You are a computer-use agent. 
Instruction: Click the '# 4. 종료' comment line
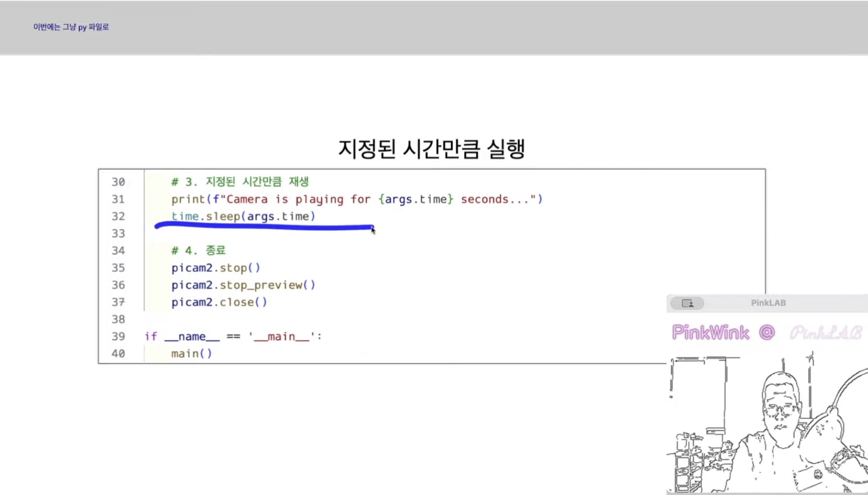point(198,250)
